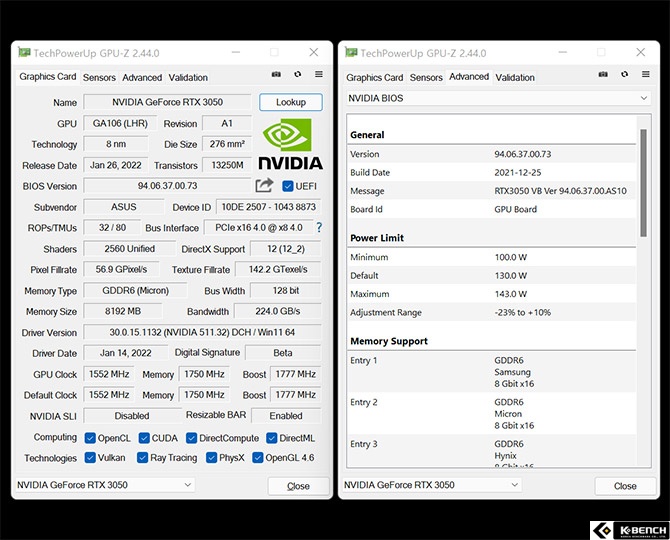Screen dimensions: 670x540
Task: Click the Entry 2 Micron memory row
Action: [x=491, y=414]
